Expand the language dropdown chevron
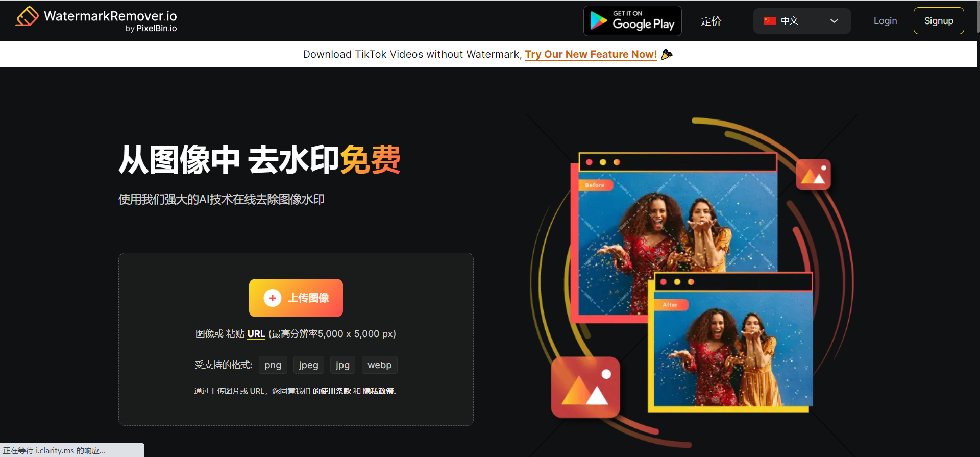This screenshot has width=980, height=457. [834, 21]
